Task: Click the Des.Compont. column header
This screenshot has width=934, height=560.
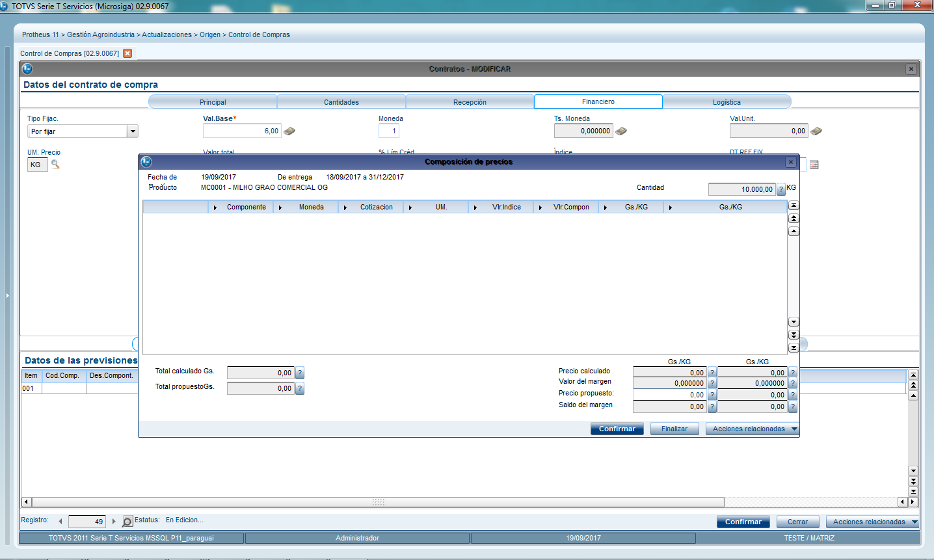Action: [112, 375]
